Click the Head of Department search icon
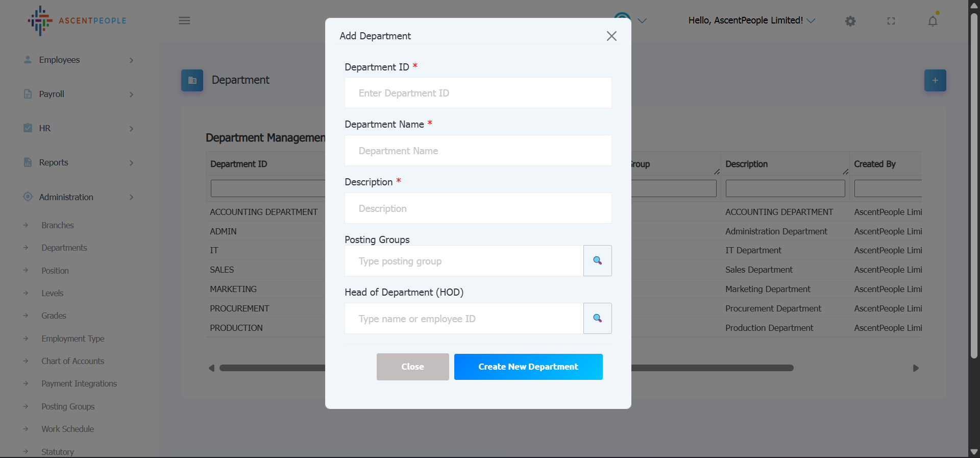This screenshot has height=458, width=980. coord(597,319)
